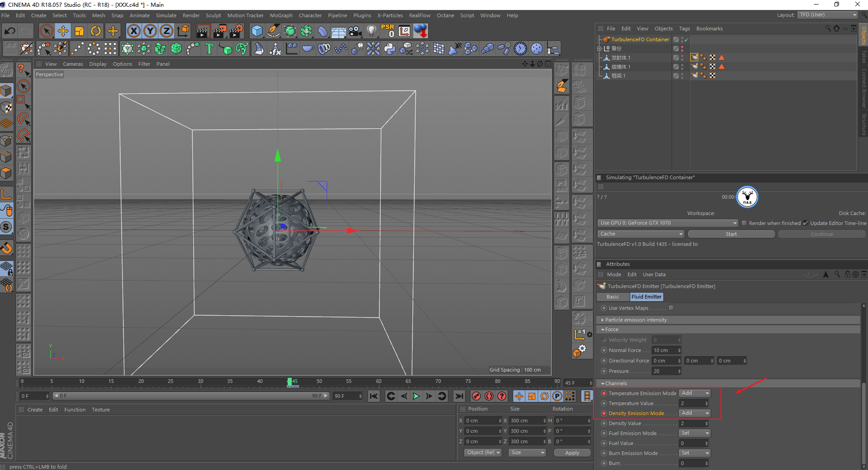Select TurbulenceFD Container in object tree
Viewport: 868px width, 470px height.
[x=640, y=39]
